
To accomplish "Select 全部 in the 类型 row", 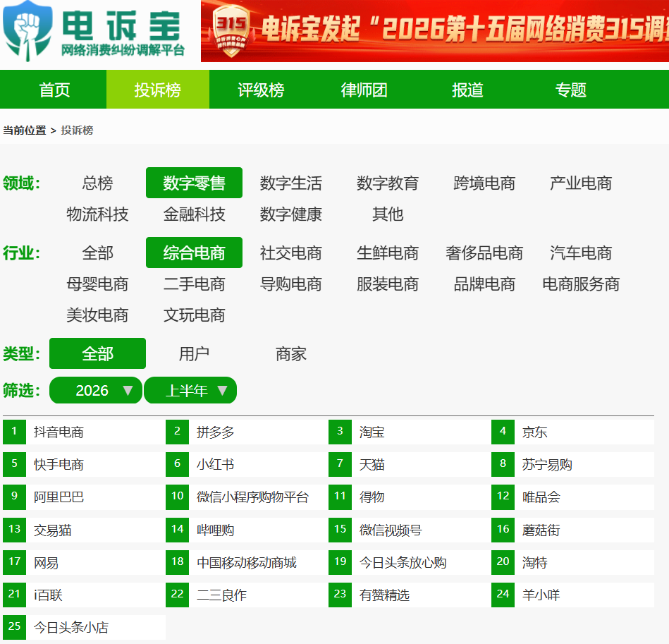I will (98, 353).
